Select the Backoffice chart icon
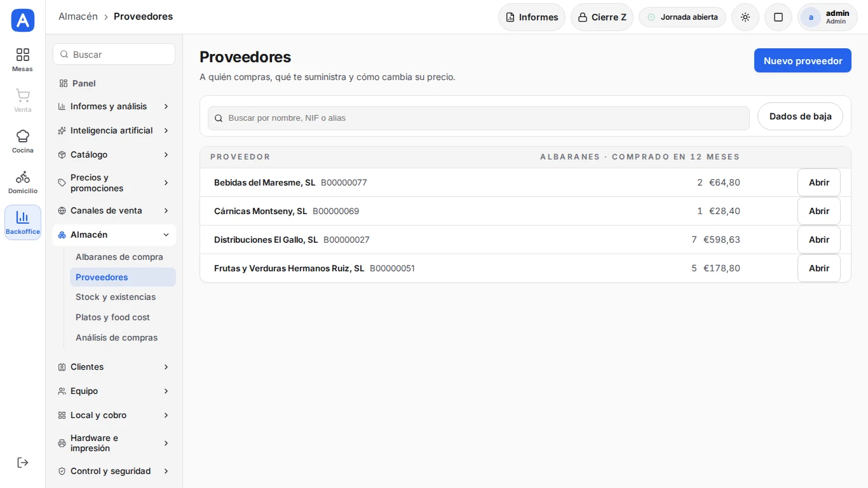This screenshot has width=868, height=488. [x=23, y=217]
